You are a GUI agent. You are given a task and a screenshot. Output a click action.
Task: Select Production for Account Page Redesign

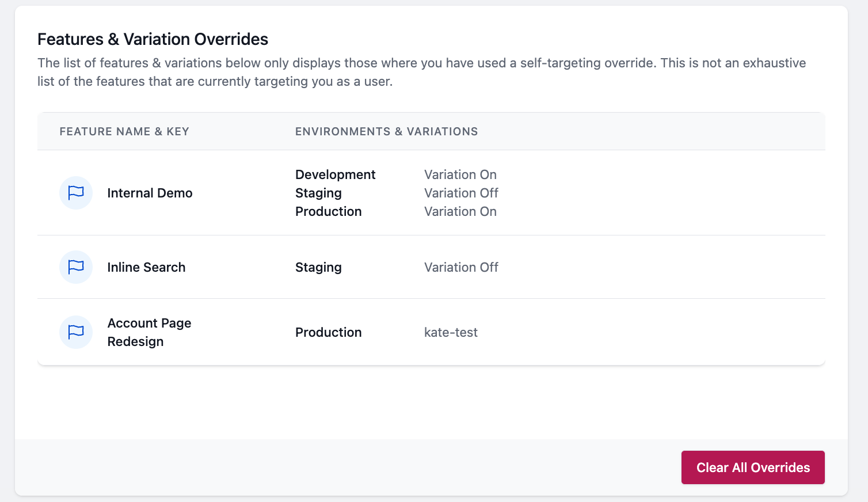[x=328, y=332]
